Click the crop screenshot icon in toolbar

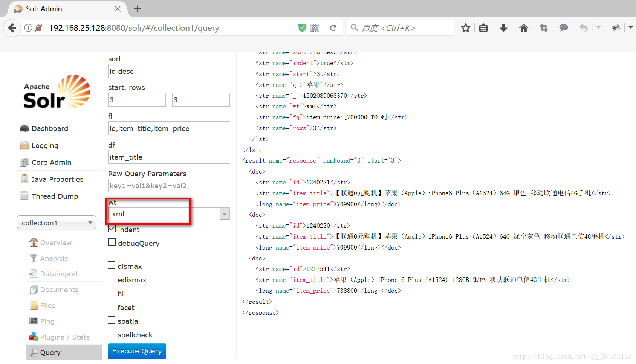pyautogui.click(x=544, y=28)
